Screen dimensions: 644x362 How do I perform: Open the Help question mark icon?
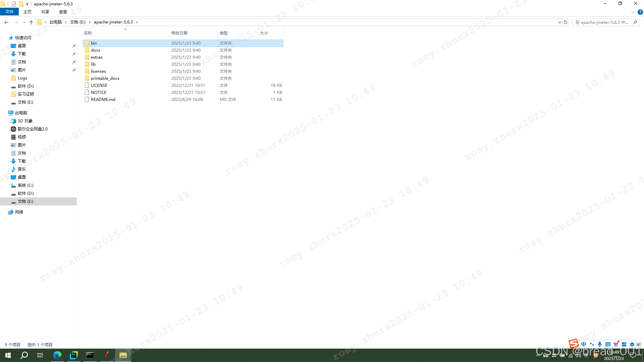pos(640,12)
